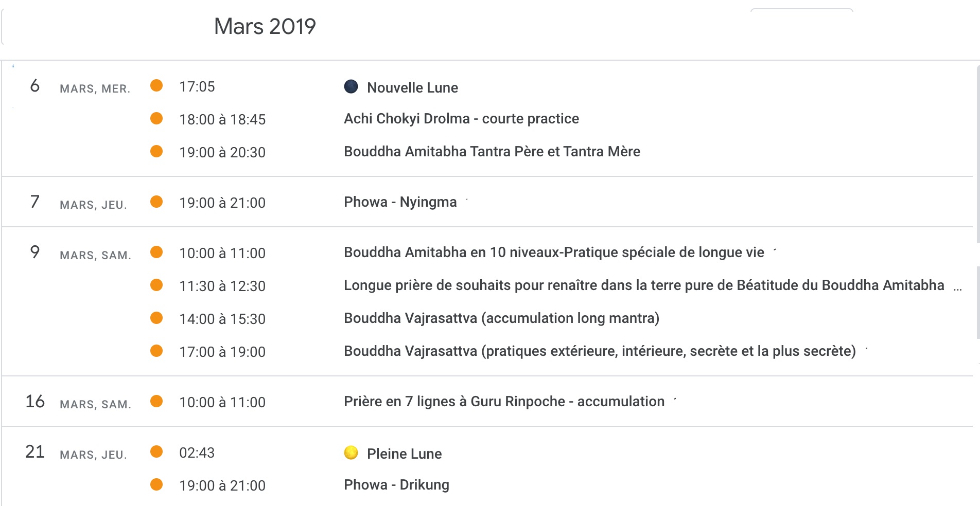Screen dimensions: 980x506
Task: Open Bouddha Amitabha Tantra Père et Mère event
Action: (492, 152)
